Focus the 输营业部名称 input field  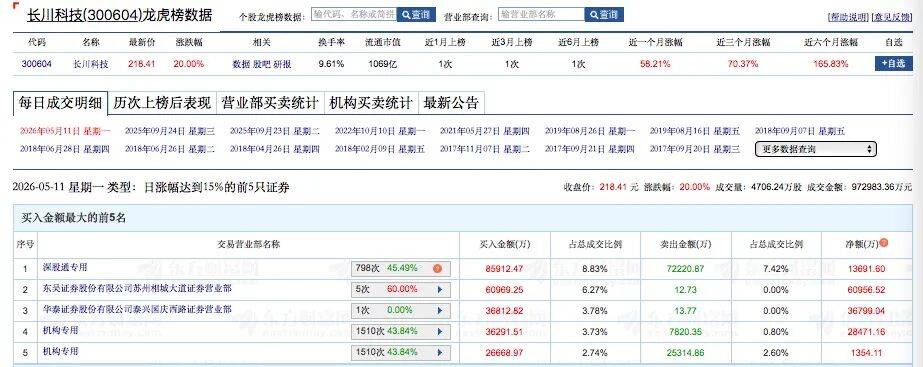point(542,15)
